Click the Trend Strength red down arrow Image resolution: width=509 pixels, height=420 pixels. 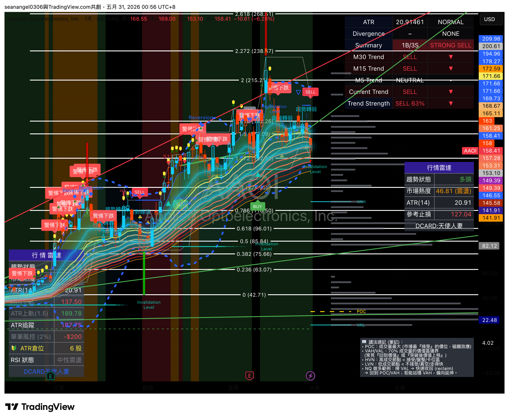pyautogui.click(x=450, y=103)
